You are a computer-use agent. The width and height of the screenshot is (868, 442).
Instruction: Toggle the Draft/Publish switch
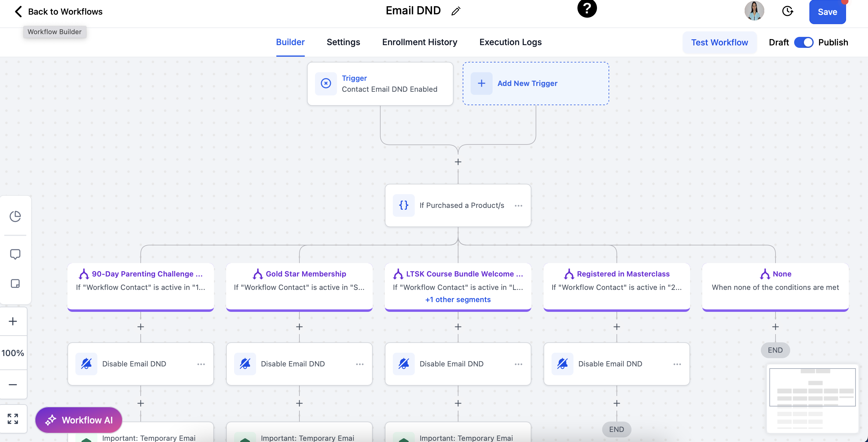tap(804, 42)
